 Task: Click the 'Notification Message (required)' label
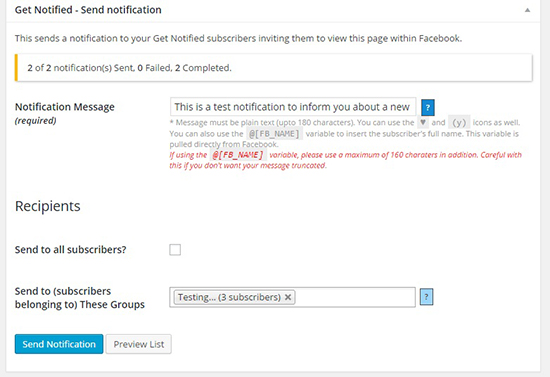pyautogui.click(x=65, y=113)
